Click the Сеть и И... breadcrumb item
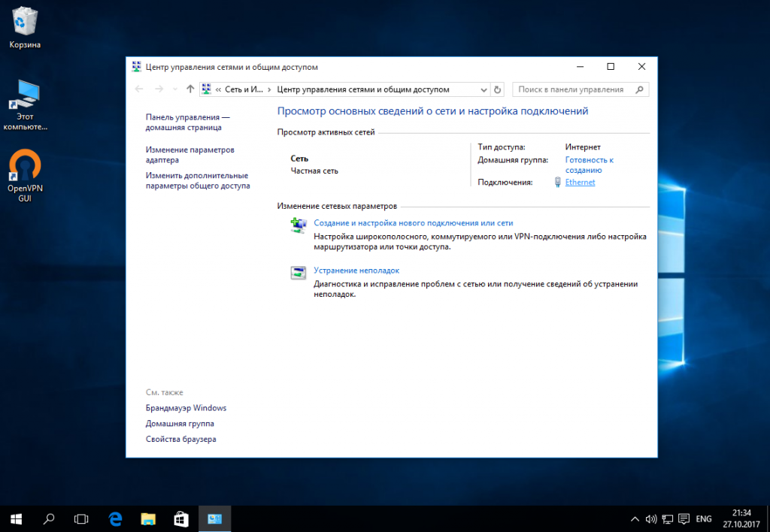 pyautogui.click(x=244, y=89)
